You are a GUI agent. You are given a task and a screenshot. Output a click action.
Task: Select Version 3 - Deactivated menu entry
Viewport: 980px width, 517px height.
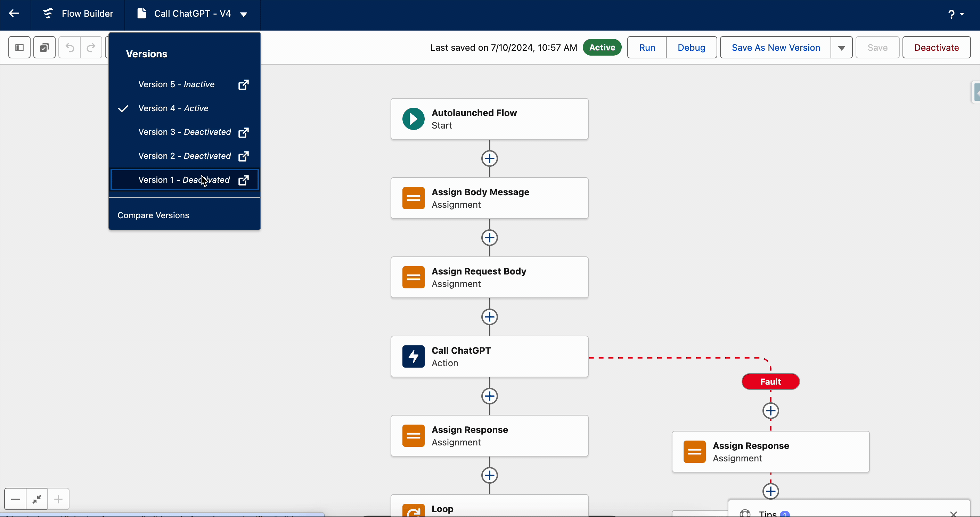185,132
